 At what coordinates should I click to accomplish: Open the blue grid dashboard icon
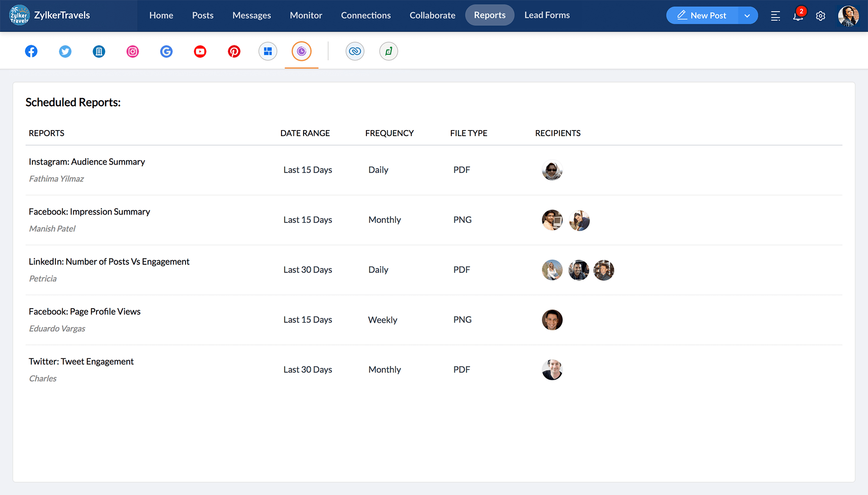(268, 51)
